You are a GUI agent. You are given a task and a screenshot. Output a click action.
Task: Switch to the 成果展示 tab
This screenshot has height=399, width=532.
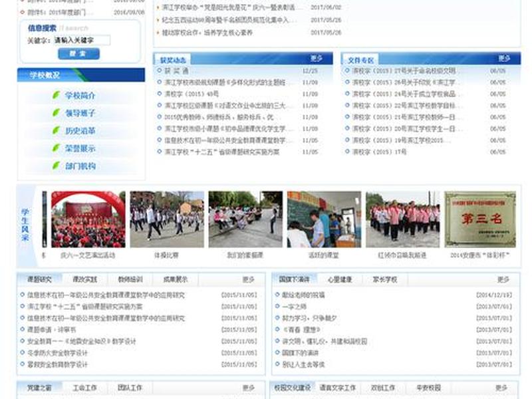point(176,279)
